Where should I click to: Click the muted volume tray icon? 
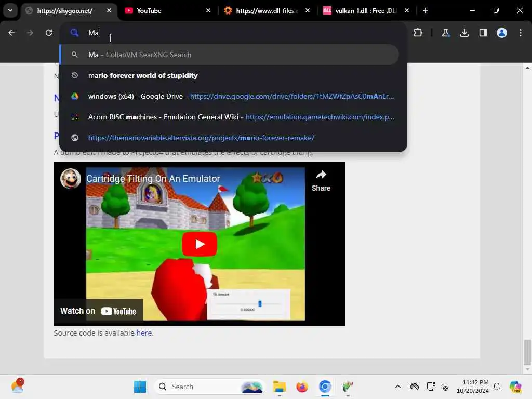(x=445, y=387)
